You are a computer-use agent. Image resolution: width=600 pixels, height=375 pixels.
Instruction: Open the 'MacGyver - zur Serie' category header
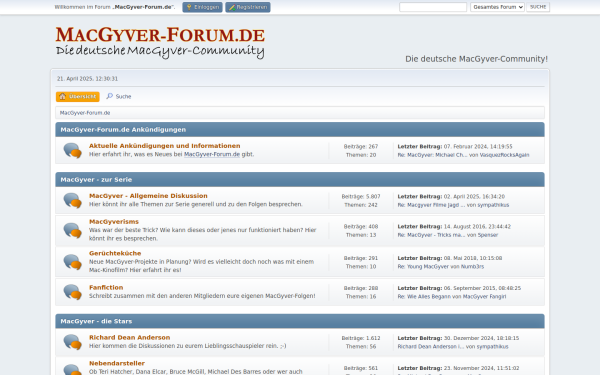96,179
